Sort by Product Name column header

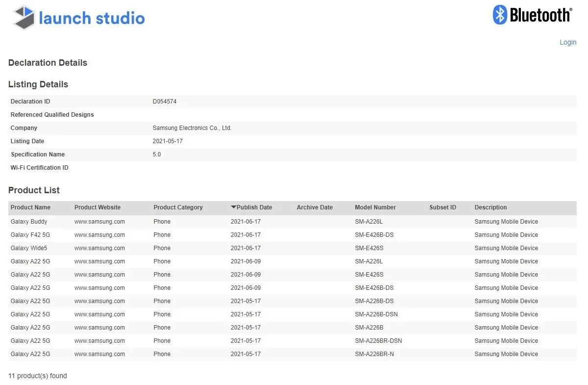[x=30, y=207]
